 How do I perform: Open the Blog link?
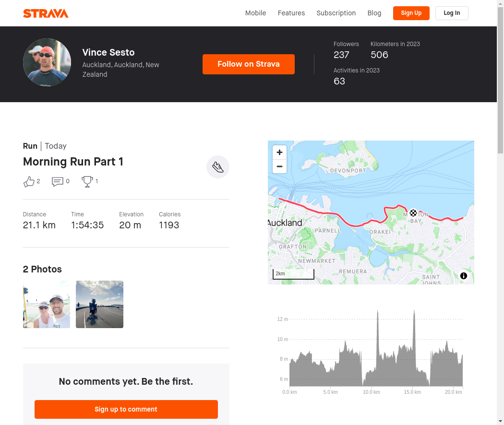click(x=374, y=13)
